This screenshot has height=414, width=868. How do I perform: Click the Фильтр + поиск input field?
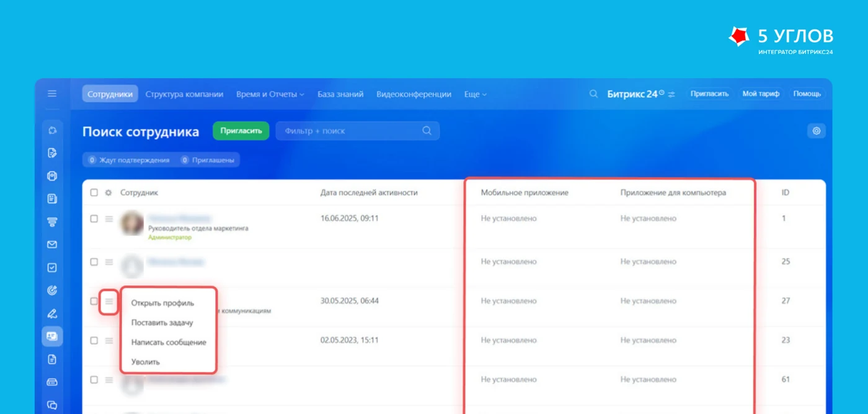[358, 131]
